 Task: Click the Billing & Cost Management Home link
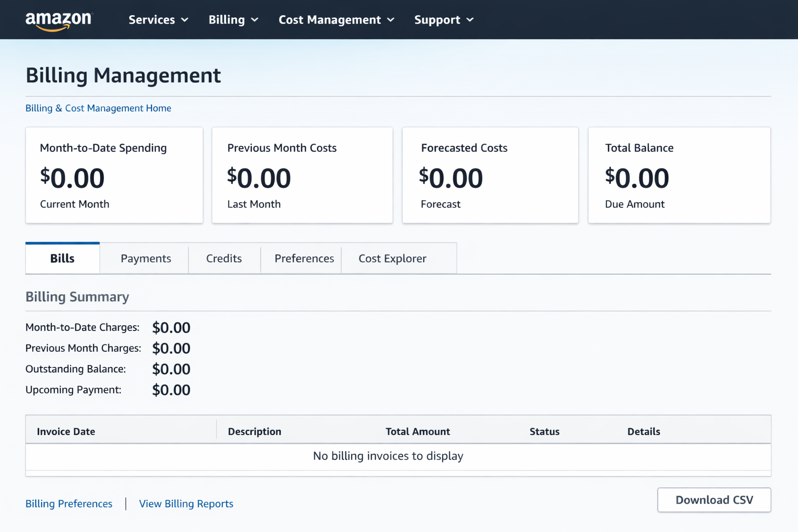(98, 108)
